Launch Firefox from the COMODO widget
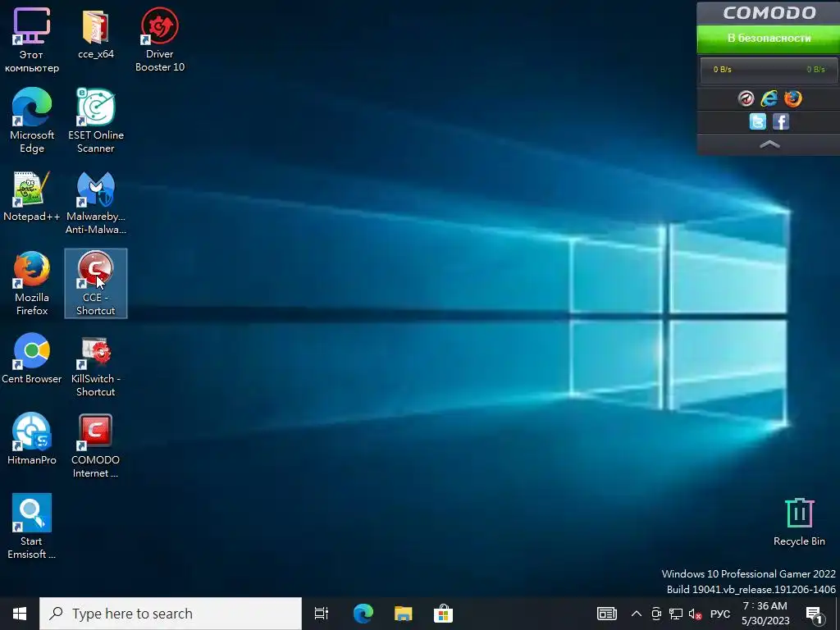Viewport: 840px width, 630px height. (793, 98)
